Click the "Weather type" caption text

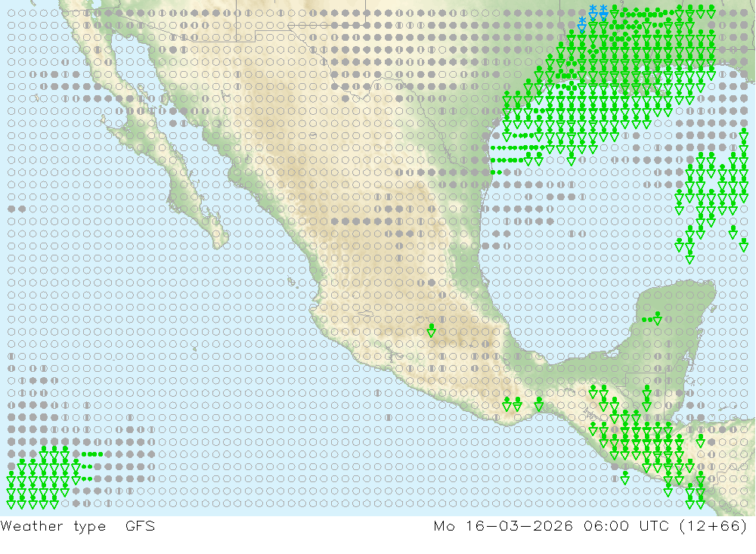53,526
